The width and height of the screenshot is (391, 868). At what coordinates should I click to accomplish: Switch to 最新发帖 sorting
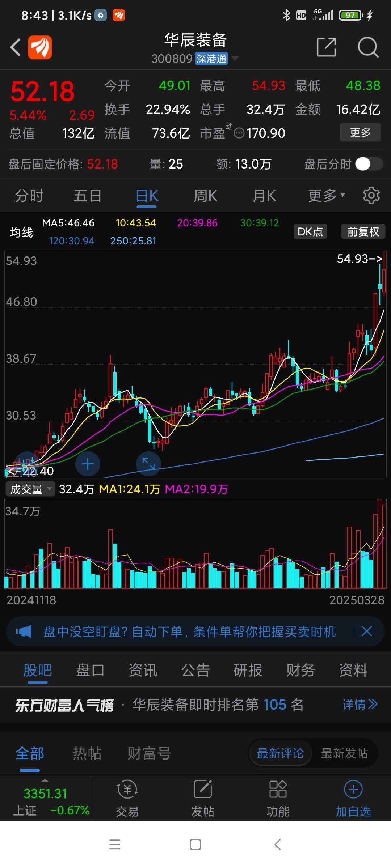pos(345,753)
